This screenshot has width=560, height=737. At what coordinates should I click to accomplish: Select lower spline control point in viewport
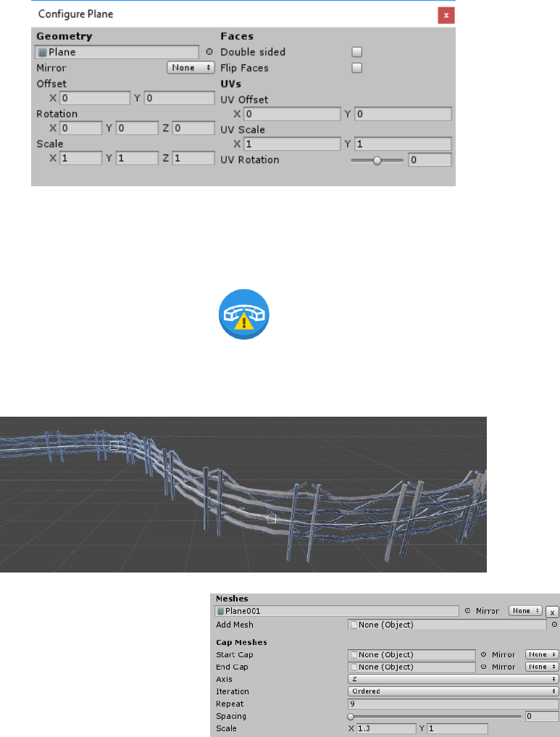tap(272, 519)
